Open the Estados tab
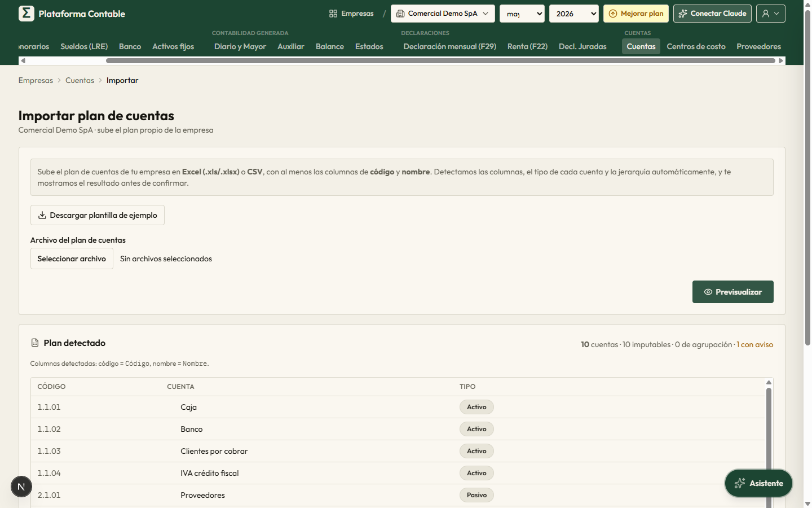The height and width of the screenshot is (508, 812). (x=369, y=46)
